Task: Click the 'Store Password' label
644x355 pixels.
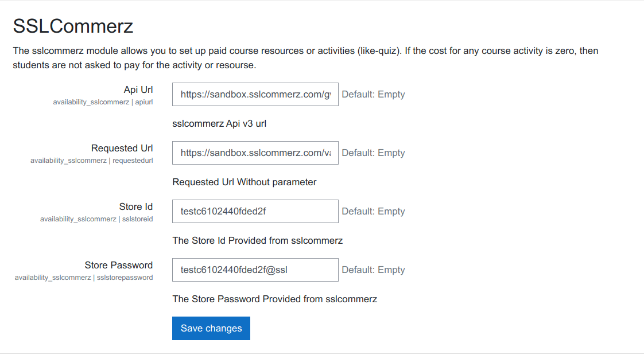Action: [119, 265]
